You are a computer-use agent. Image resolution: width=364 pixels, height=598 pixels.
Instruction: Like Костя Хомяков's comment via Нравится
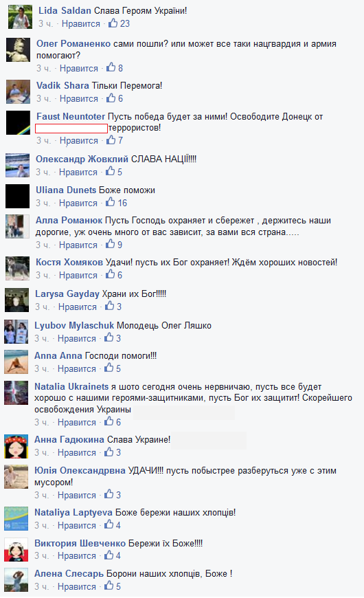click(x=78, y=276)
